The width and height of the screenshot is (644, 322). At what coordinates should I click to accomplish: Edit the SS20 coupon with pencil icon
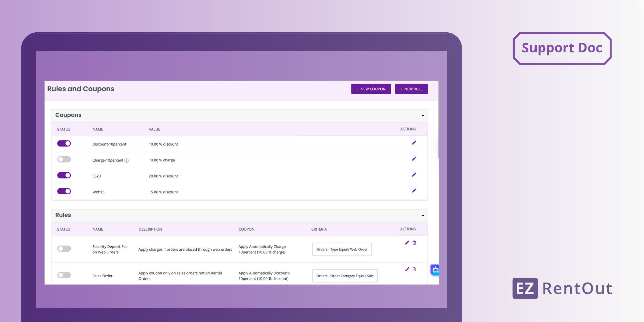pyautogui.click(x=414, y=175)
